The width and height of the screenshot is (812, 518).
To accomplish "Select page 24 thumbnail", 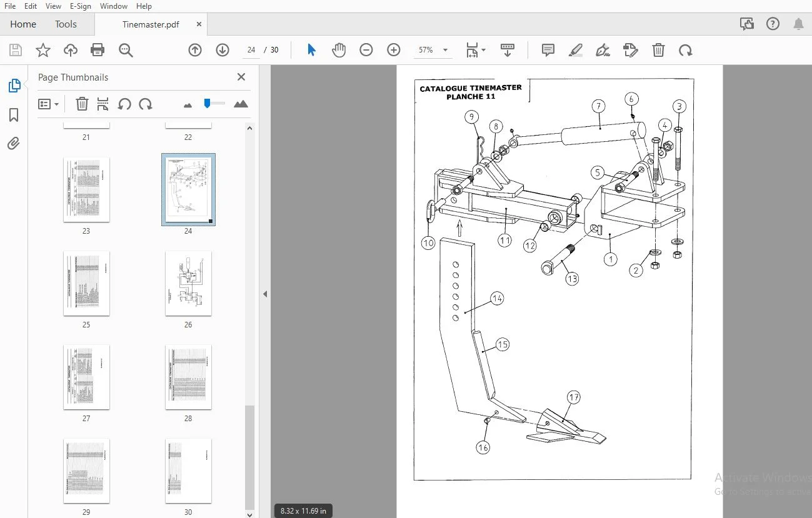I will pyautogui.click(x=188, y=190).
